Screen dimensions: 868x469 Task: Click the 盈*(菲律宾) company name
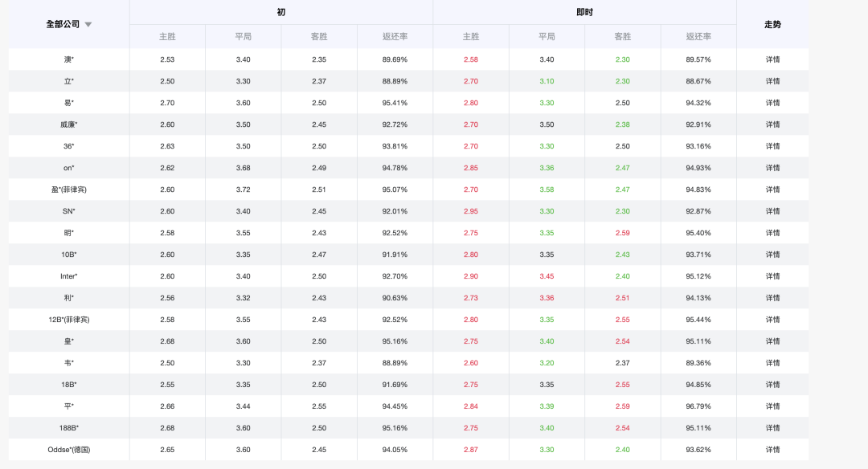[x=68, y=190]
